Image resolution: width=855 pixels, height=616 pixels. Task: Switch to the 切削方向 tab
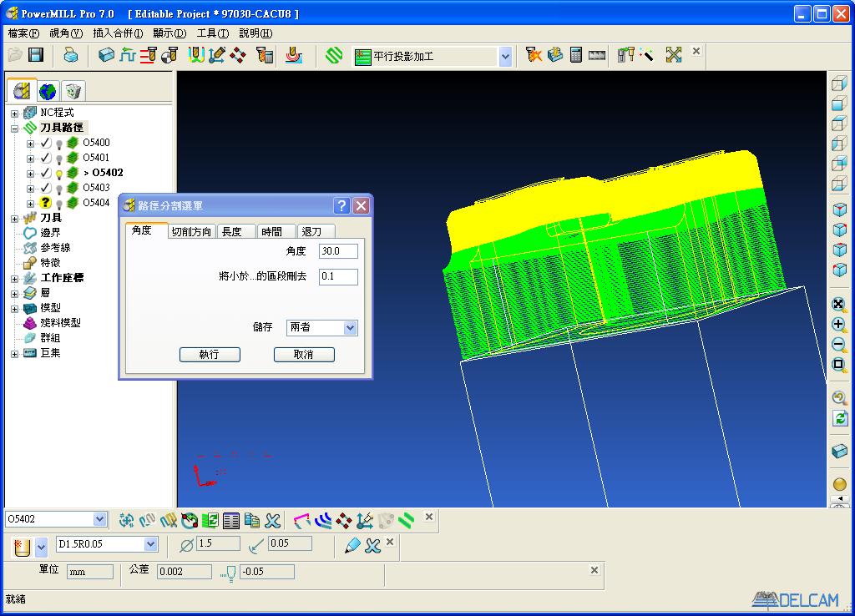(191, 232)
